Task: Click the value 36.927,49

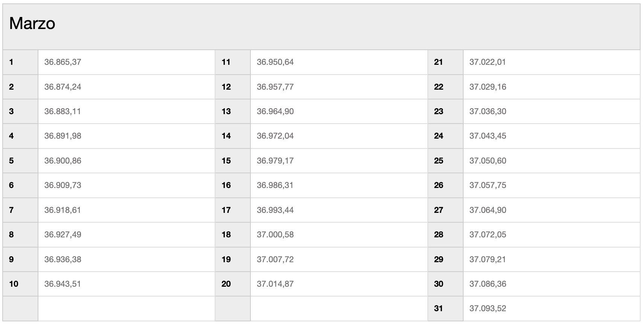Action: tap(63, 234)
